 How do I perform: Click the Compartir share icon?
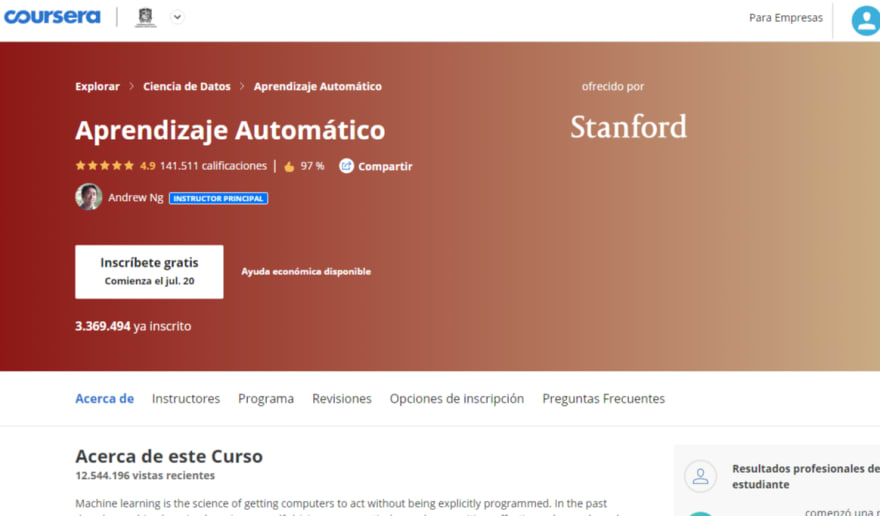coord(346,166)
